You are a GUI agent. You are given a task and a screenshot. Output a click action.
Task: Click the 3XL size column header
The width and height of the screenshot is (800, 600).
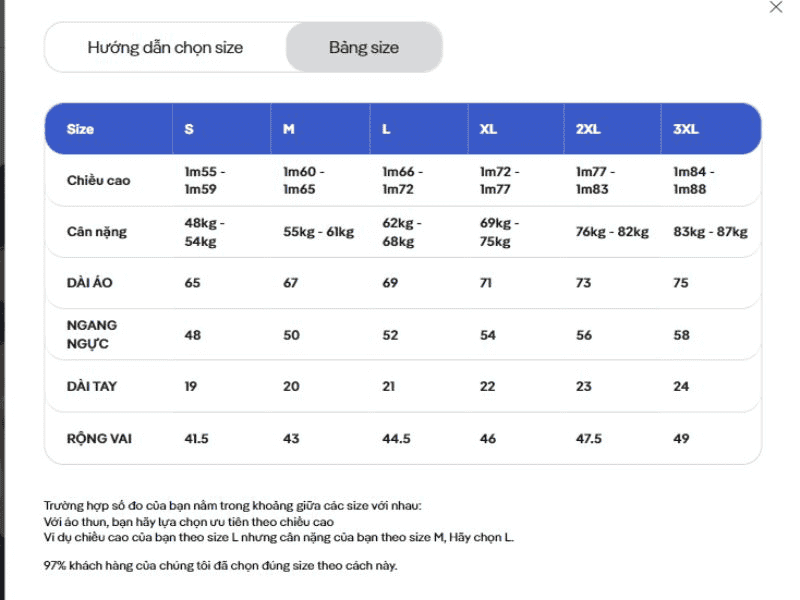(686, 129)
